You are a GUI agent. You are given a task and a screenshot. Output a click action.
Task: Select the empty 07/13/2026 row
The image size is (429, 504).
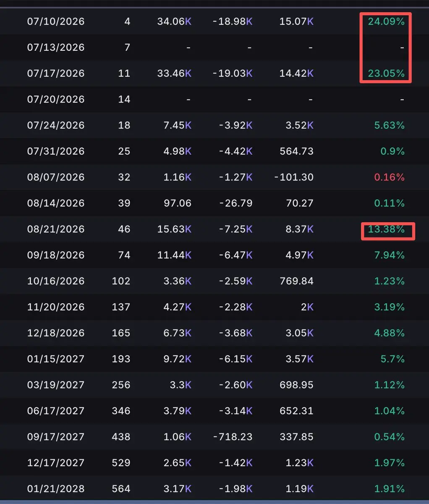pyautogui.click(x=214, y=47)
